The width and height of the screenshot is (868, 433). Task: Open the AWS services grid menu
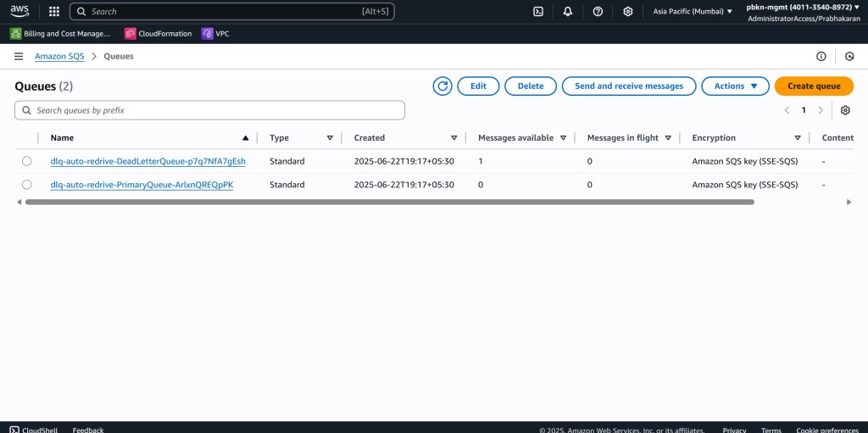pyautogui.click(x=54, y=12)
